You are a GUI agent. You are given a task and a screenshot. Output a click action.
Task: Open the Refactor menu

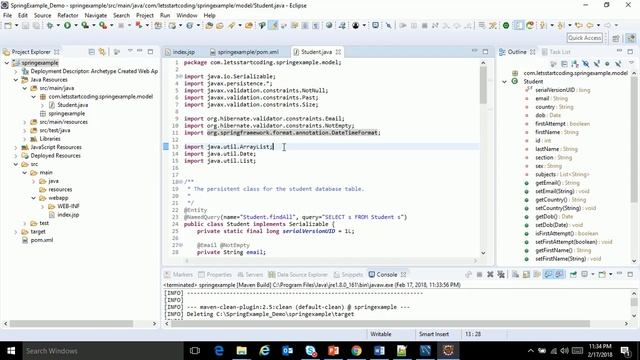click(x=67, y=15)
